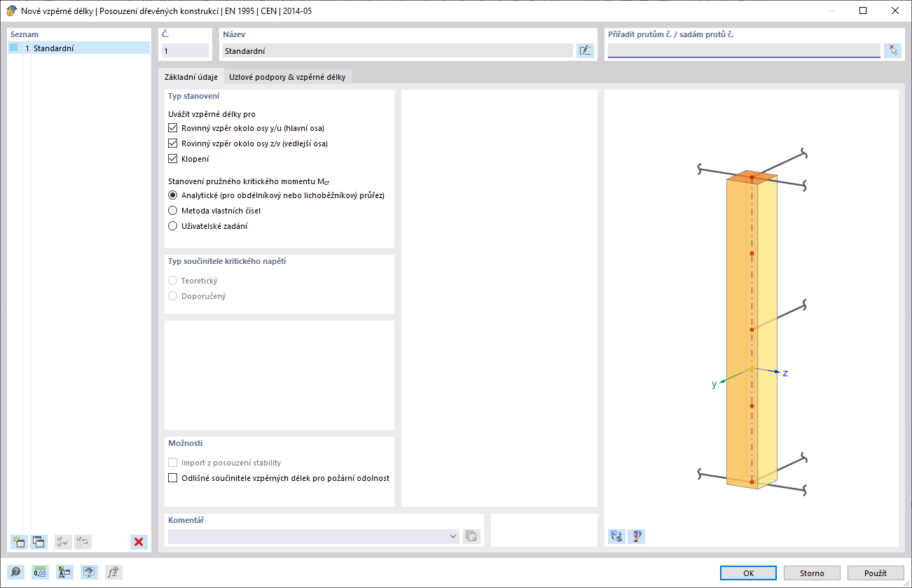Screen dimensions: 912x588
Task: Cancel with the Storno button
Action: tap(812, 573)
